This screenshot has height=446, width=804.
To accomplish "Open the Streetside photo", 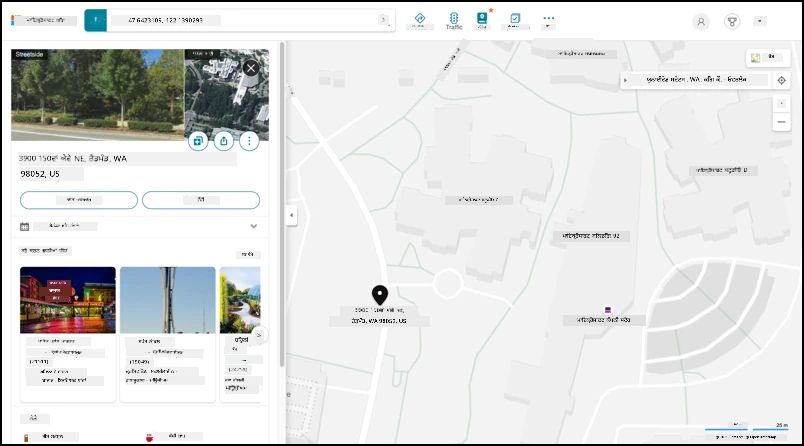I will coord(97,95).
